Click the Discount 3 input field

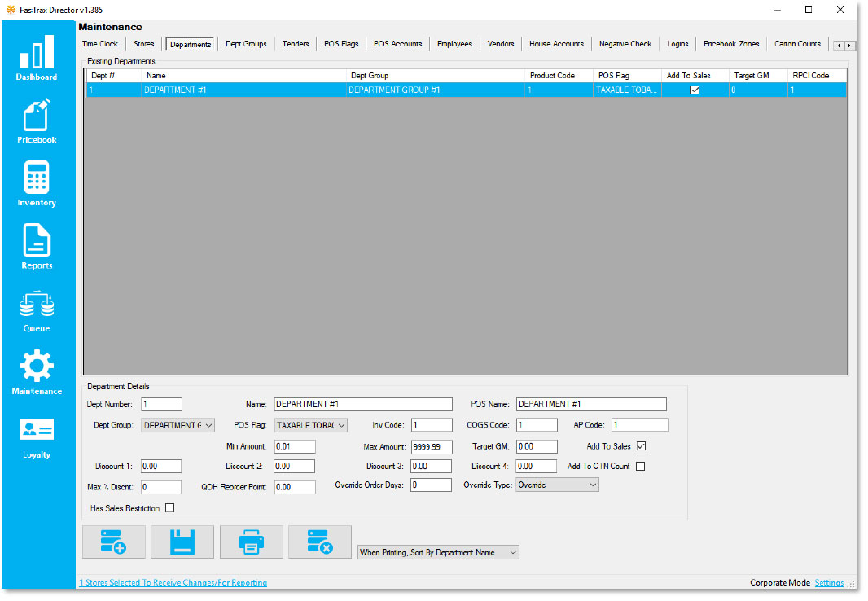coord(432,466)
